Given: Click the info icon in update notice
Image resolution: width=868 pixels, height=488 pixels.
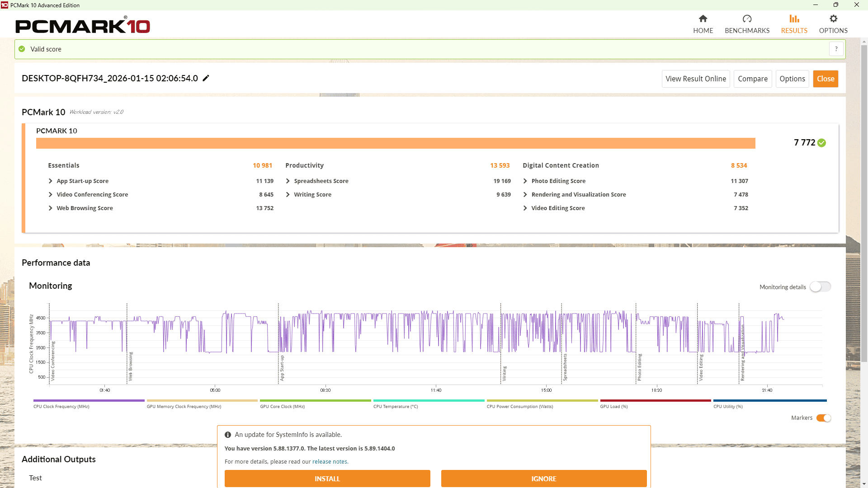Looking at the screenshot, I should point(228,435).
